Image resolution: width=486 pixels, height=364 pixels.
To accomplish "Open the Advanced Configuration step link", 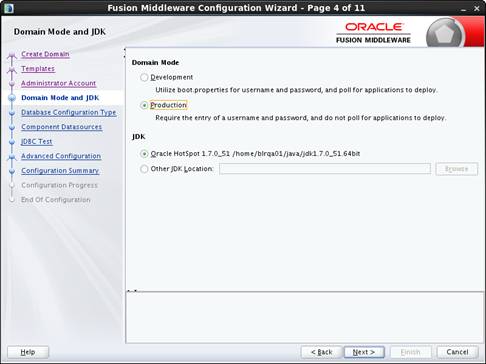I will tap(61, 156).
